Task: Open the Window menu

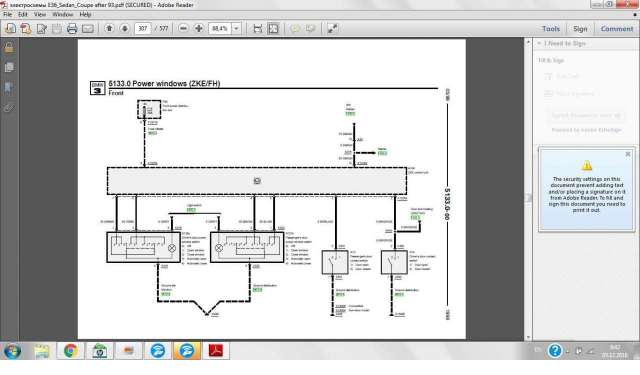Action: click(x=62, y=14)
